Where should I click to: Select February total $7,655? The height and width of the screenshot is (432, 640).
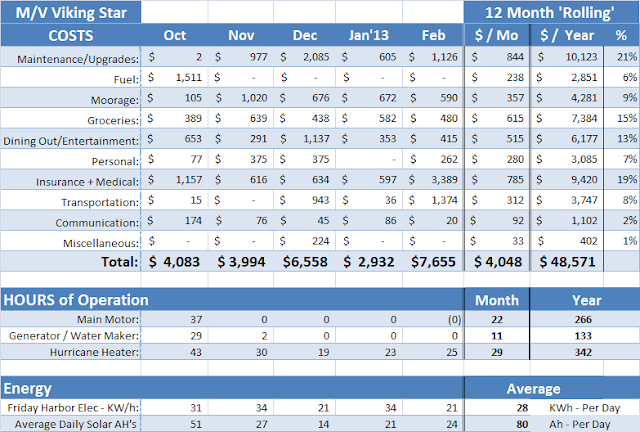433,262
